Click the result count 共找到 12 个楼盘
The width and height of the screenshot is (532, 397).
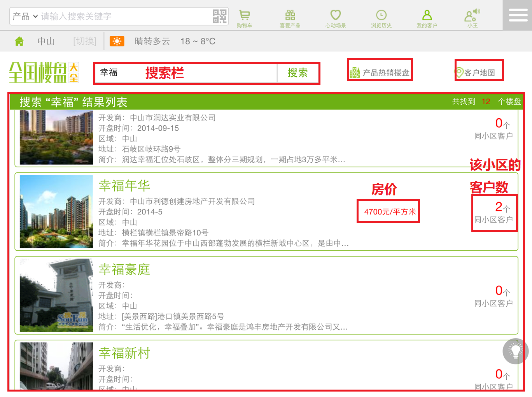point(486,102)
